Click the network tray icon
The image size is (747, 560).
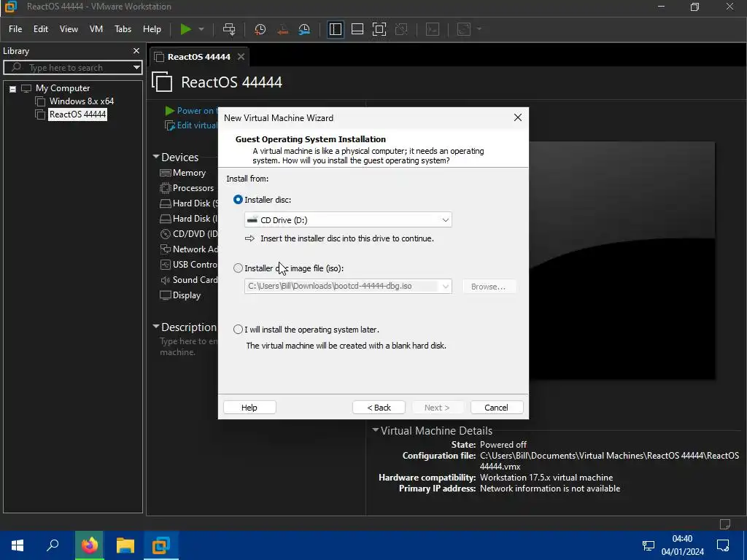[649, 545]
